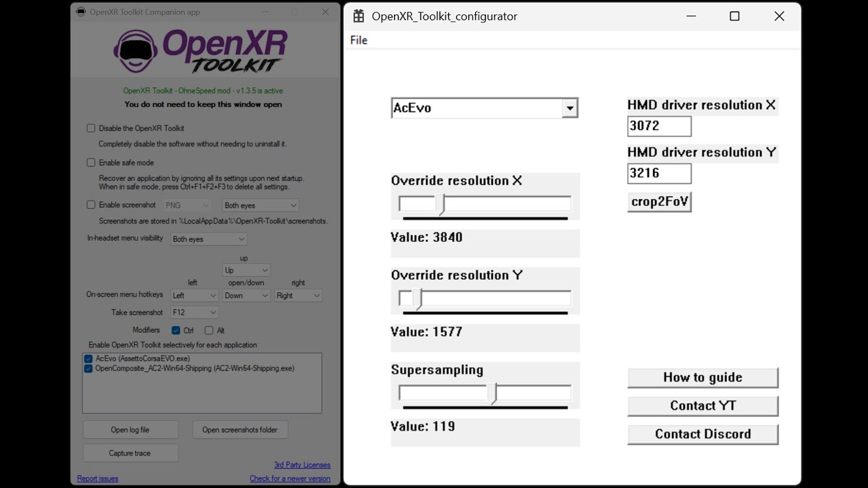Maximize the OpenXR_Toolkit_configurator window
Image resolution: width=868 pixels, height=488 pixels.
[x=734, y=16]
